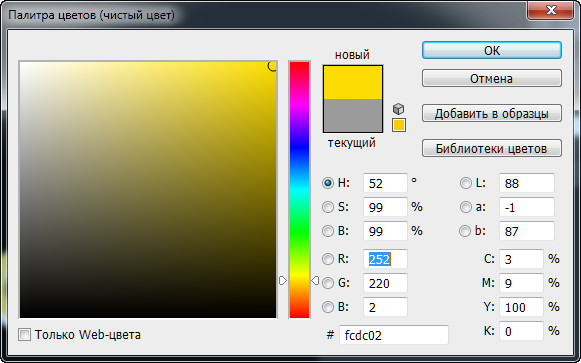Confirm the color with the OK button

(x=492, y=50)
